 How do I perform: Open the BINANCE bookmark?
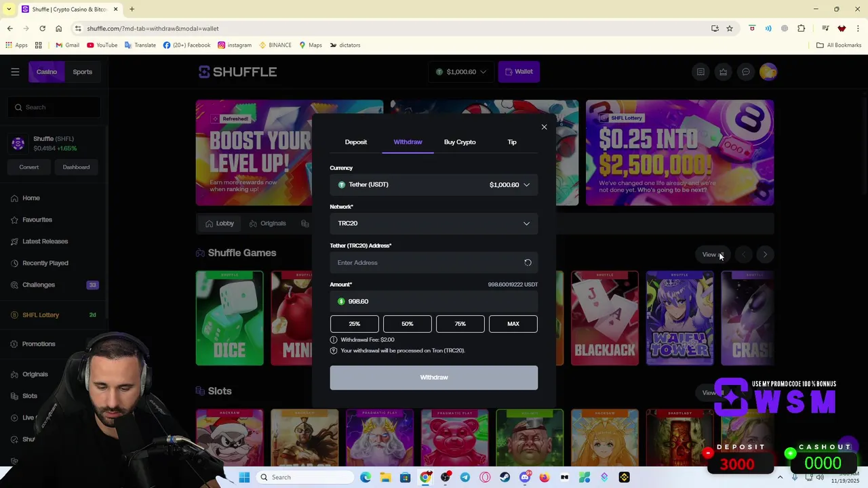(x=275, y=45)
